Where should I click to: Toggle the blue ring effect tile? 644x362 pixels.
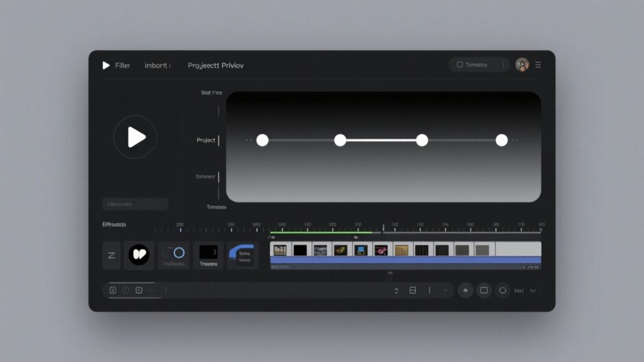(x=174, y=255)
